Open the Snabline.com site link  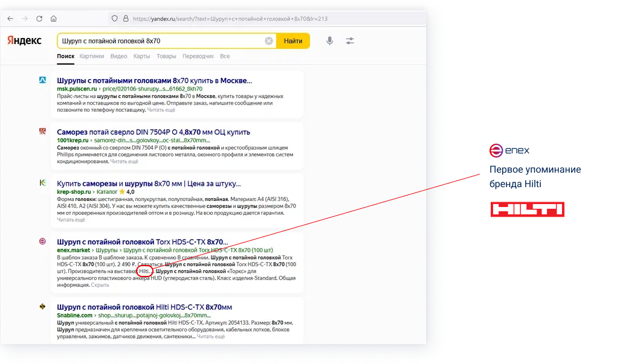coord(75,315)
